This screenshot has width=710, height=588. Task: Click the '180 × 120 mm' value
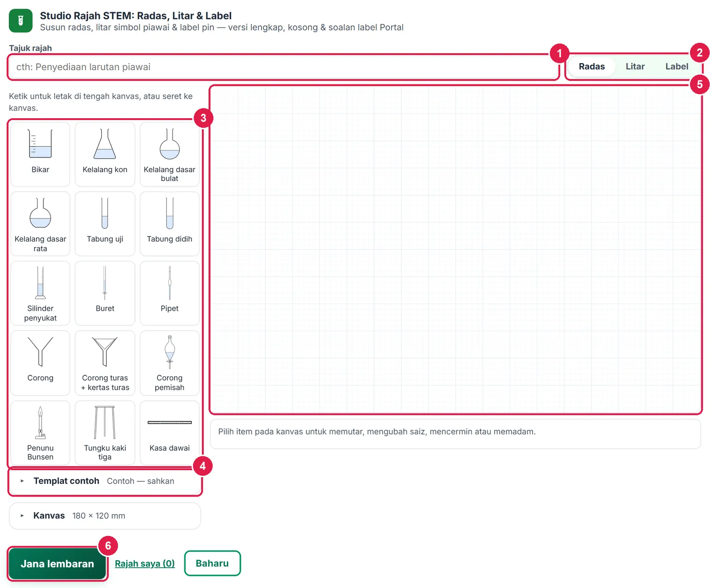98,516
